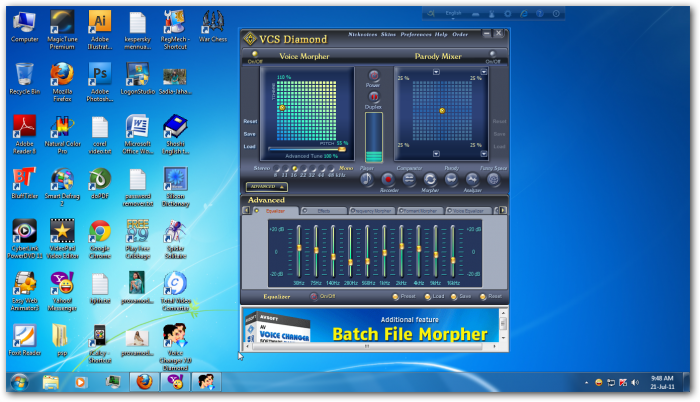Collapse the ADVANCED panel button
The height and width of the screenshot is (402, 700).
click(267, 187)
